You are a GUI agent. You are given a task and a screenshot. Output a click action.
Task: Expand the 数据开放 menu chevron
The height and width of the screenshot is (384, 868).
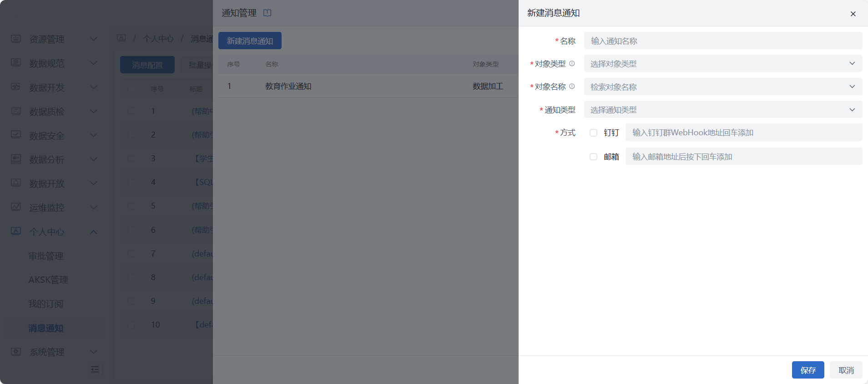tap(94, 183)
